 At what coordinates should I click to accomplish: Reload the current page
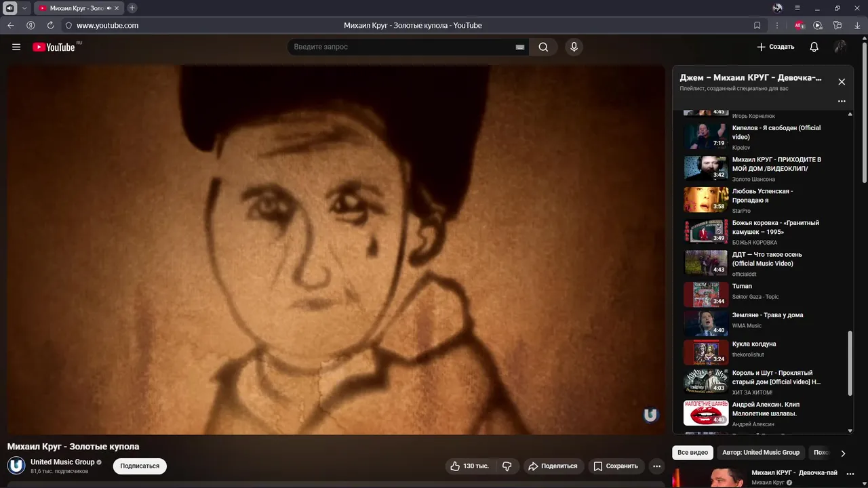(50, 25)
